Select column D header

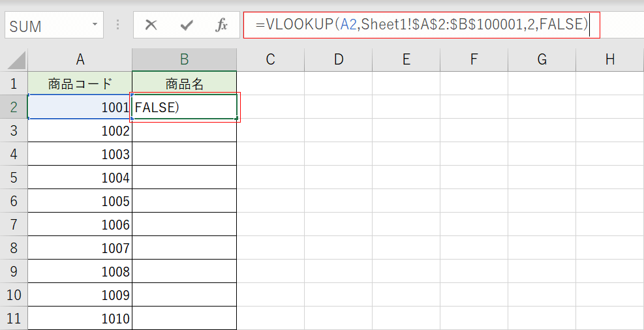(338, 59)
